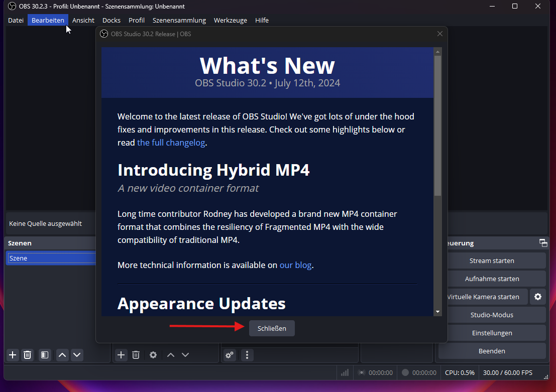Quit OBS with the Beenden button
This screenshot has width=556, height=392.
(x=492, y=351)
